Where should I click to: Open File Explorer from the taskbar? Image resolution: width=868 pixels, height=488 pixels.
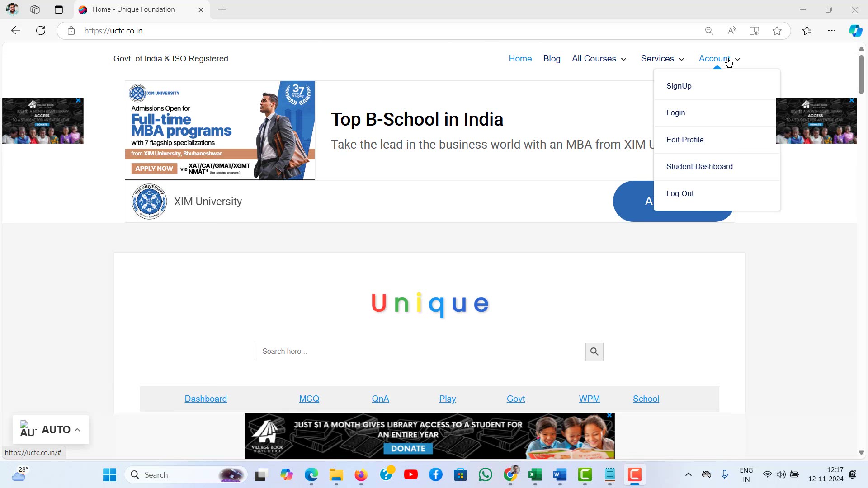[336, 475]
